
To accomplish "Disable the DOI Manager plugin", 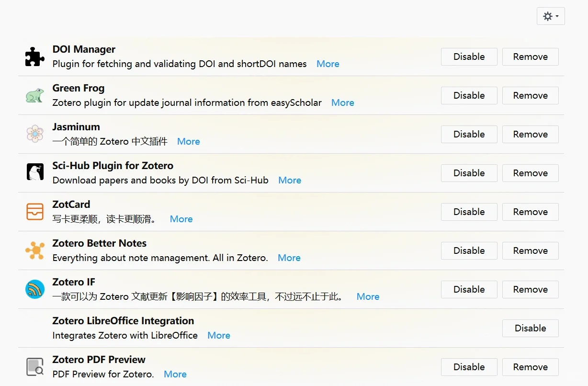I will [469, 57].
